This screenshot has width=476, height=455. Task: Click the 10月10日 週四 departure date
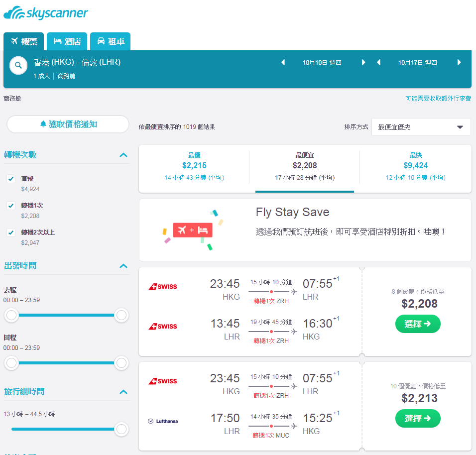322,63
